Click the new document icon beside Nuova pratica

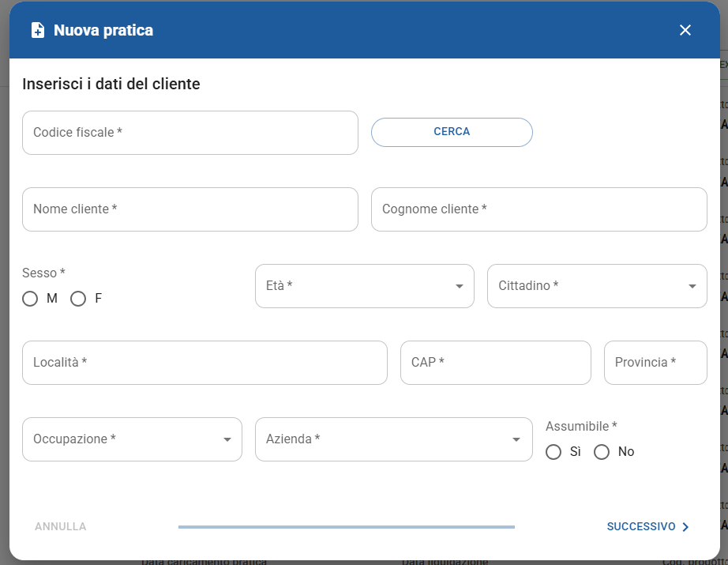37,30
